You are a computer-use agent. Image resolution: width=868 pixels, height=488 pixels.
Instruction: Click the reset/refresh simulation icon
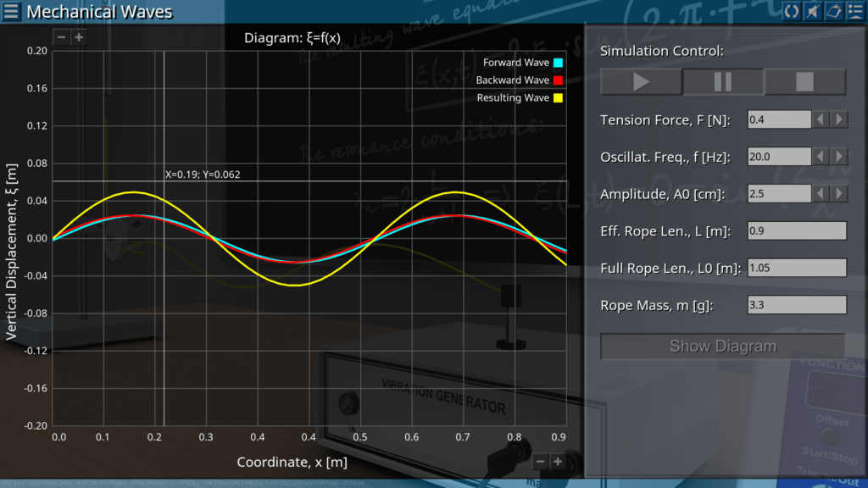pyautogui.click(x=791, y=11)
